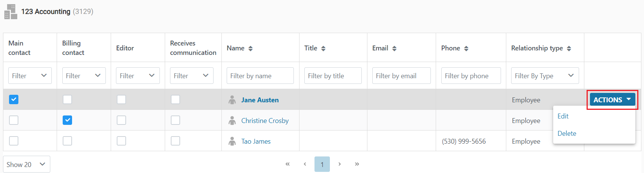This screenshot has width=644, height=173.
Task: Uncheck Billing contact for Christine Crosby
Action: click(67, 120)
